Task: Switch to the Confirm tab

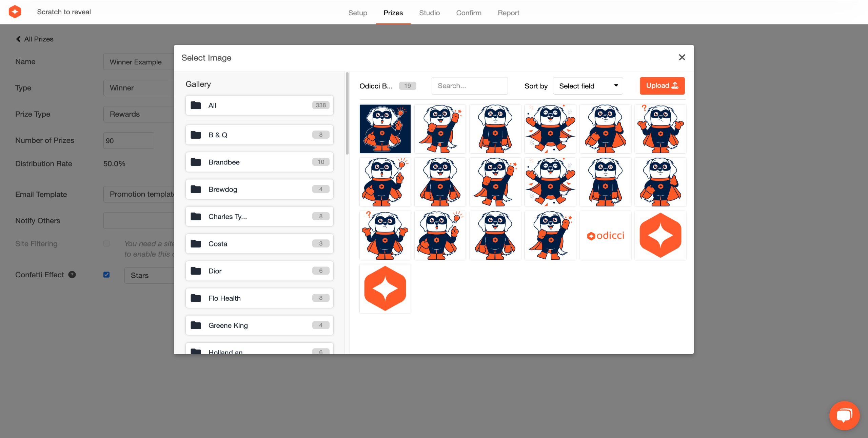Action: [469, 13]
